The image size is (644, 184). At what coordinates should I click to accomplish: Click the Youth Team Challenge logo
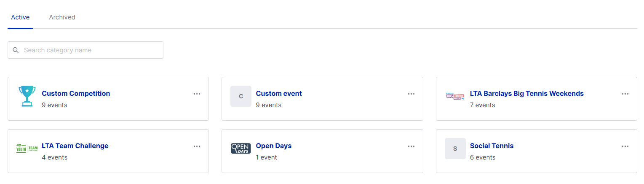[27, 149]
